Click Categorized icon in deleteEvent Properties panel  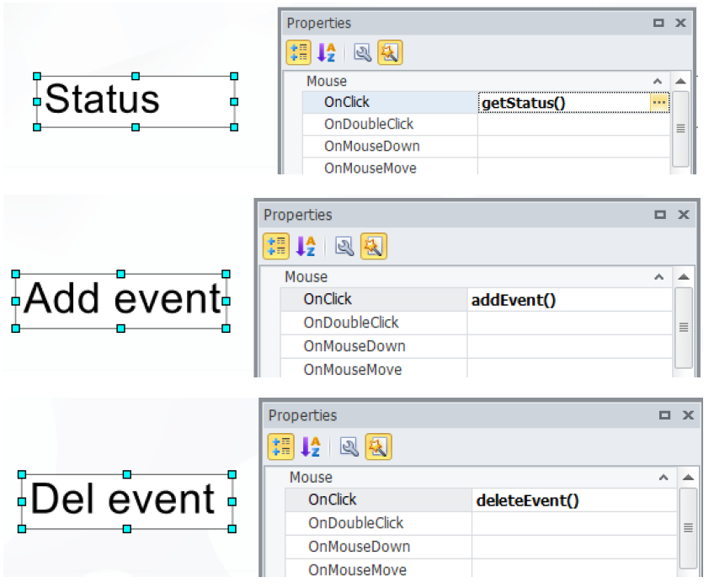[x=280, y=446]
